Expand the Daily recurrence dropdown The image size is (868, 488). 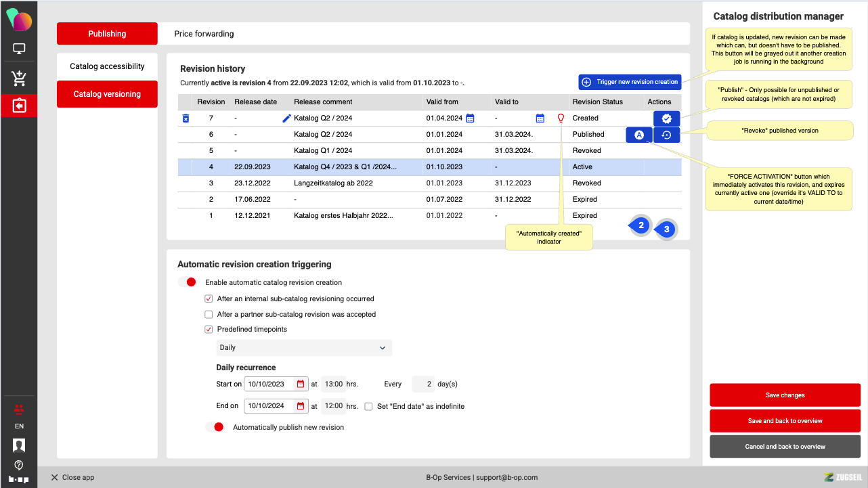pos(303,348)
